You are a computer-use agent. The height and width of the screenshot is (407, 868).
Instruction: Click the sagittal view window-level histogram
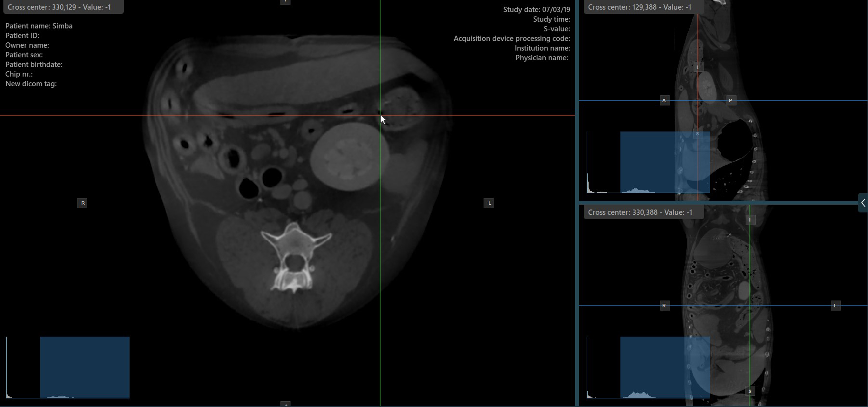coord(648,162)
